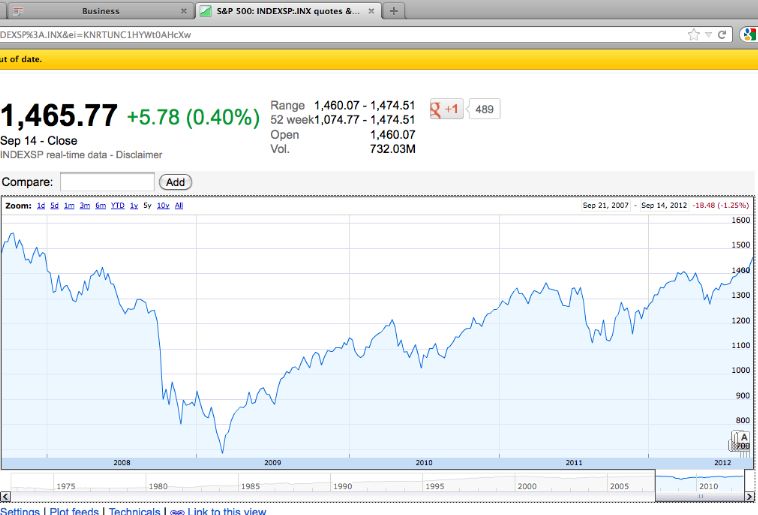Image resolution: width=758 pixels, height=515 pixels.
Task: Click the Vol. 732.03M value
Action: pyautogui.click(x=393, y=149)
